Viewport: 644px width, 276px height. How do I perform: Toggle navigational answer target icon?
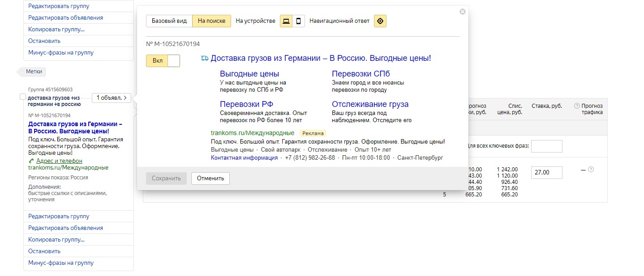point(380,21)
